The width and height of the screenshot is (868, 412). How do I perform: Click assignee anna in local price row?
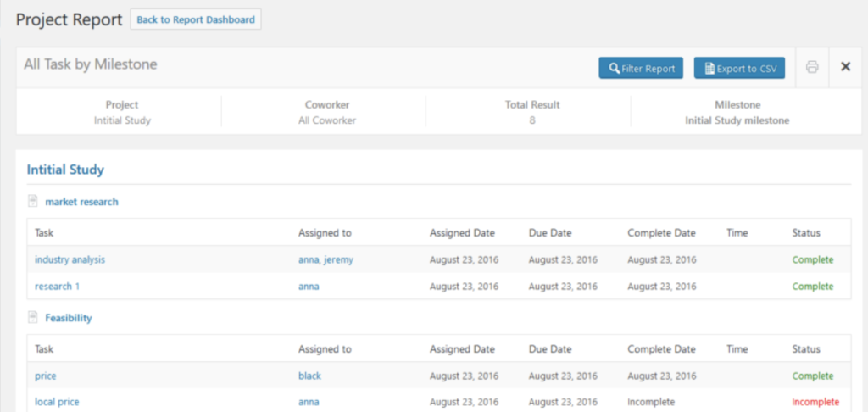click(x=309, y=402)
